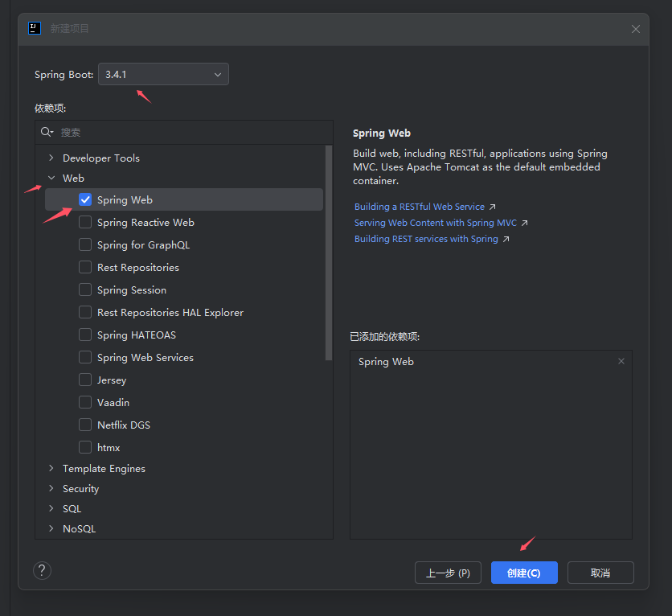
Task: Tick Rest Repositories HAL Explorer checkbox
Action: pos(85,312)
